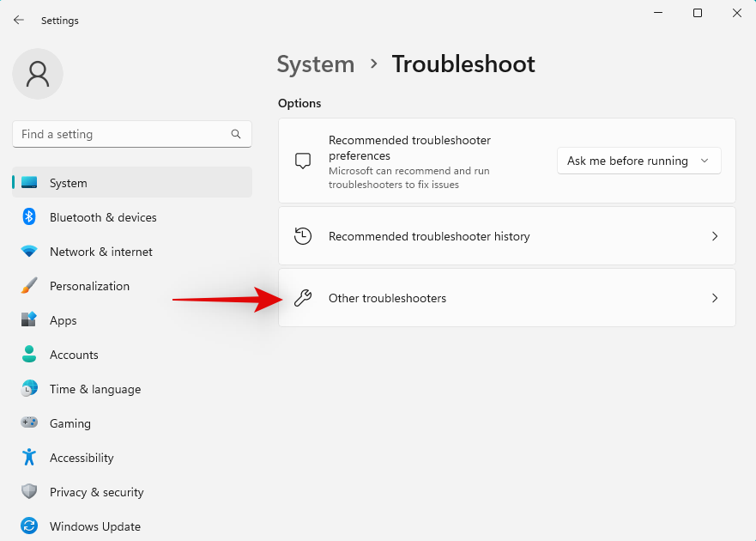Click the System monitor icon in sidebar
Image resolution: width=756 pixels, height=541 pixels.
(x=29, y=182)
